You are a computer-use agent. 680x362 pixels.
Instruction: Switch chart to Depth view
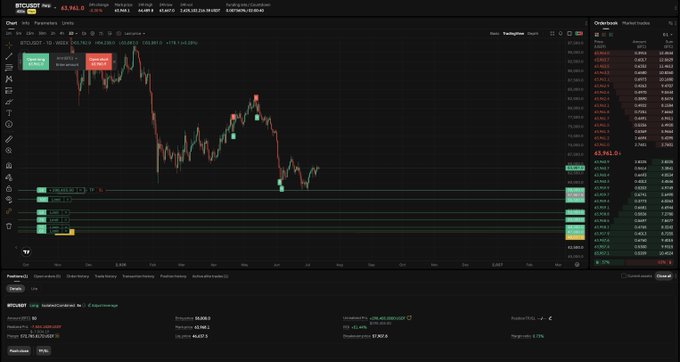533,33
